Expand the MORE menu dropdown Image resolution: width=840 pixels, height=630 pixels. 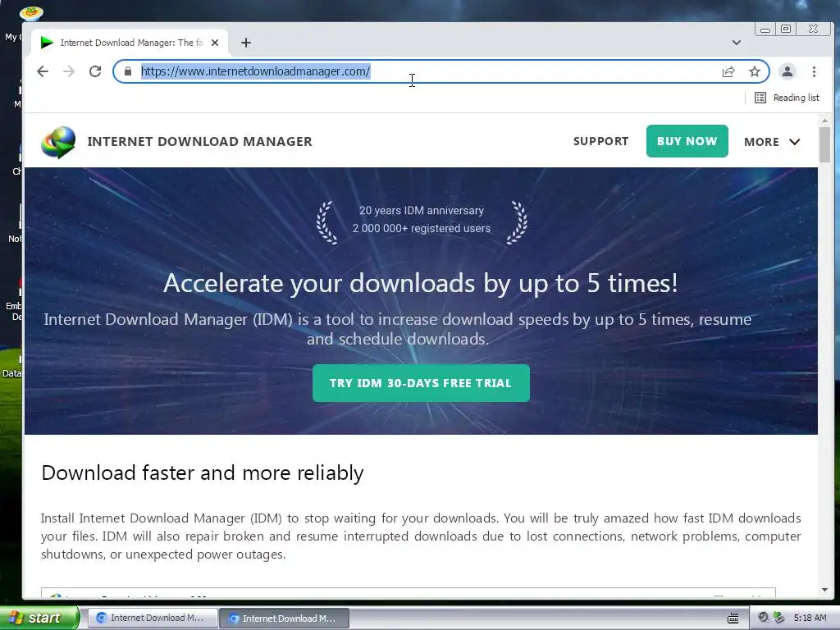(x=772, y=142)
